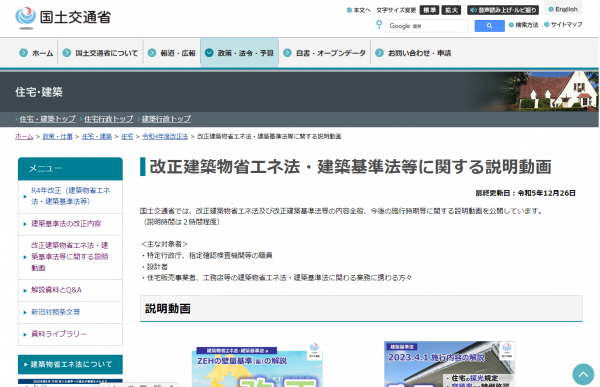The height and width of the screenshot is (387, 600).
Task: Go to 住宅・建築トップ link
Action: (x=47, y=119)
